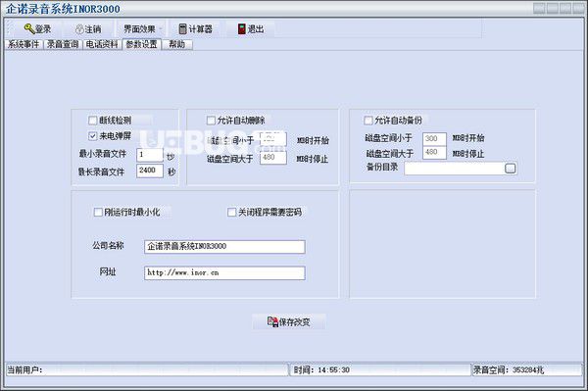Screen dimensions: 588x391
Task: Click the 网址 URL field
Action: 224,272
